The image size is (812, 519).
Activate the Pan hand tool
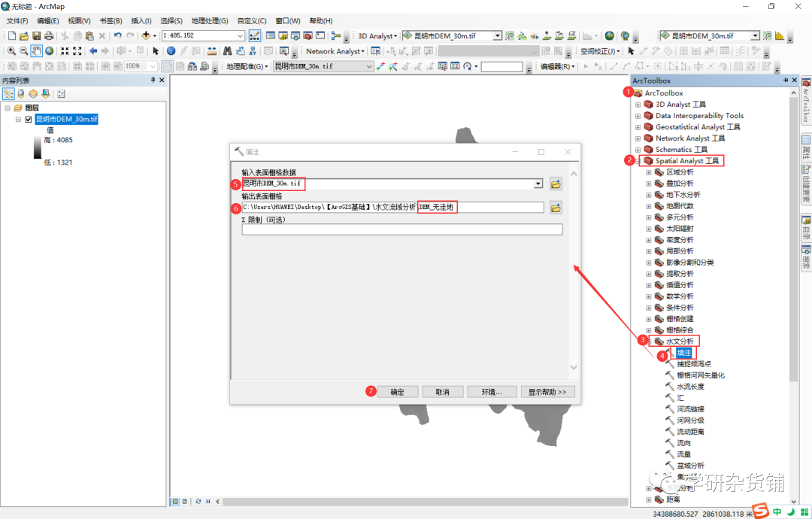[36, 50]
